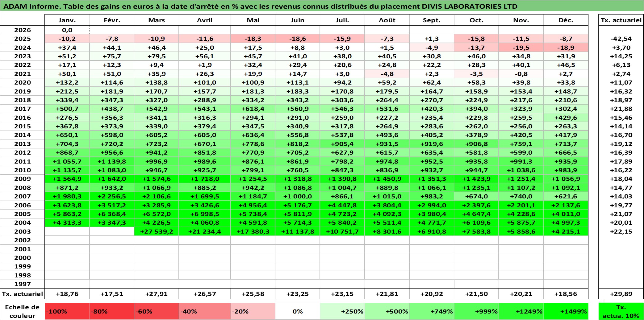
Task: Click the Tx. actua. 10% green box
Action: pos(621,311)
